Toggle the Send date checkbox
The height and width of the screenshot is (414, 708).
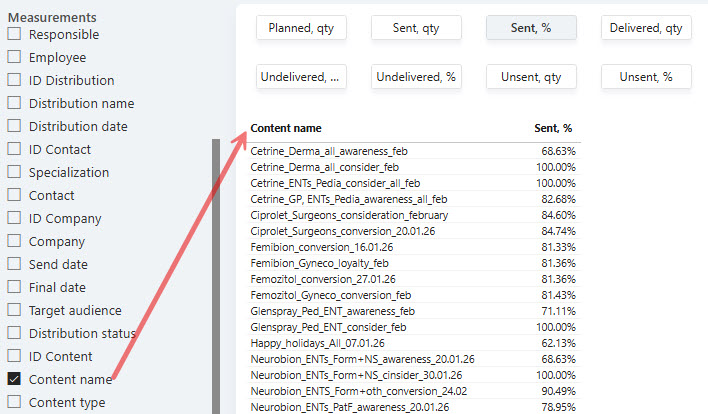(14, 264)
